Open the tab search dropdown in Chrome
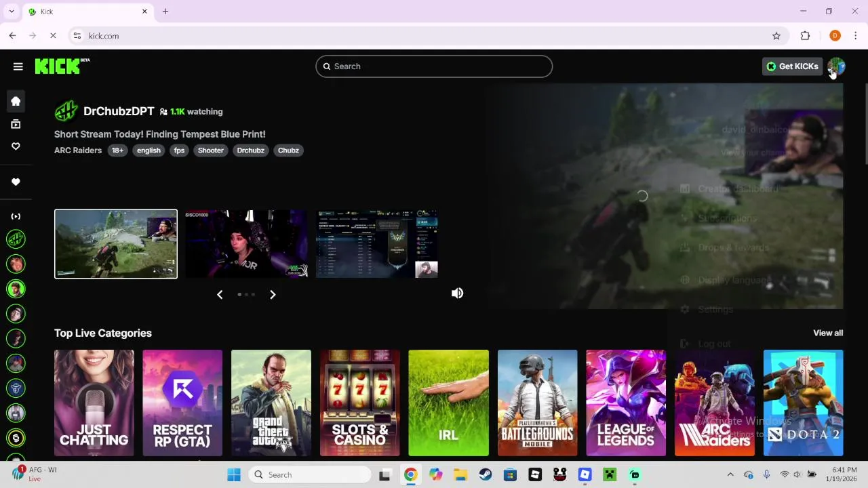This screenshot has width=868, height=488. click(12, 12)
